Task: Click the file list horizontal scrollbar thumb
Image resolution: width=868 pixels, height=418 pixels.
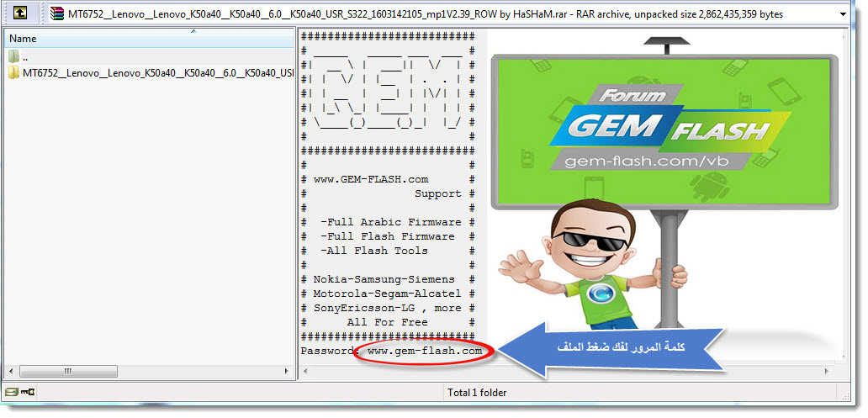Action: coord(67,371)
